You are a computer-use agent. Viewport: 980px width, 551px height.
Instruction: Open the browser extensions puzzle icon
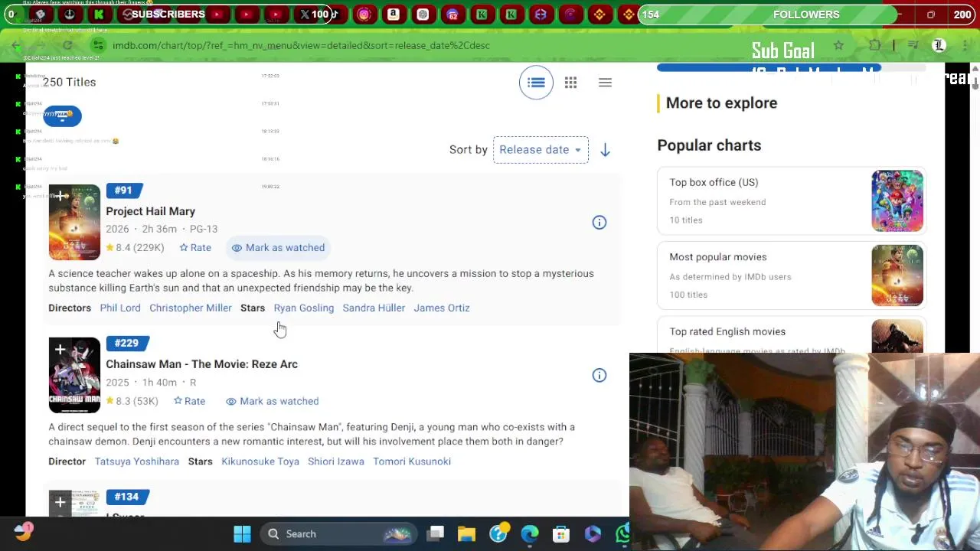click(874, 46)
